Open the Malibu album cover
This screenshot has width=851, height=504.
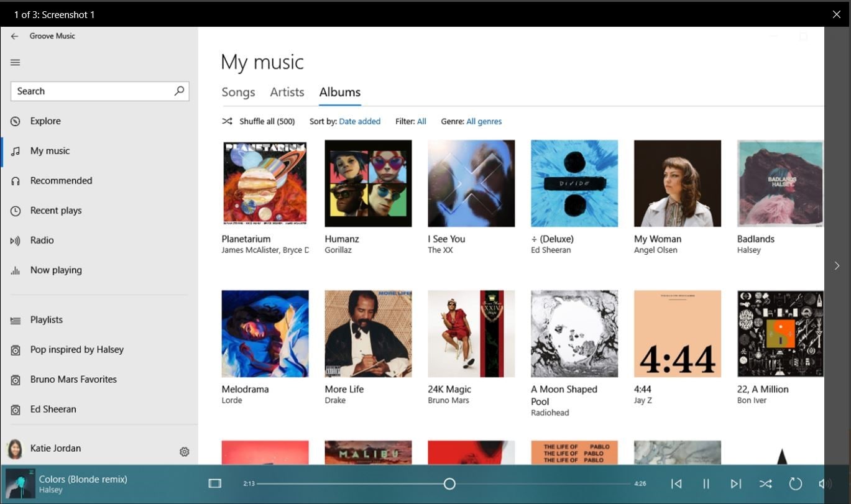[x=369, y=452]
